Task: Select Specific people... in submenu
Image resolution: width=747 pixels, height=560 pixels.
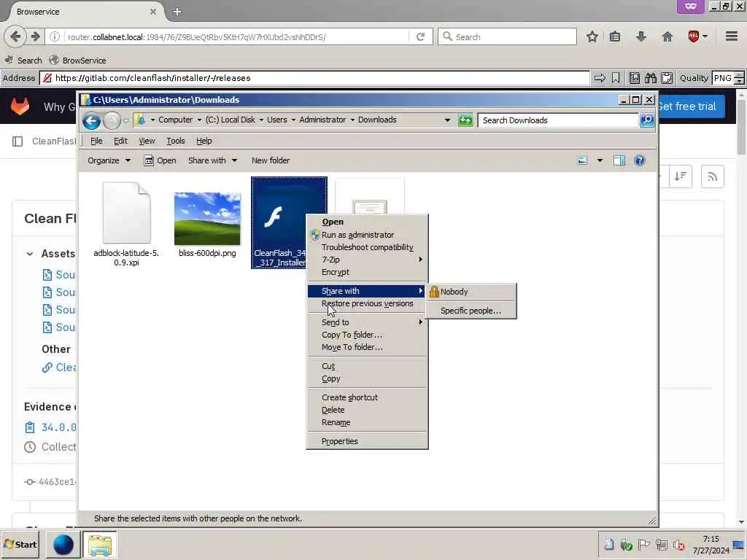Action: pos(471,311)
